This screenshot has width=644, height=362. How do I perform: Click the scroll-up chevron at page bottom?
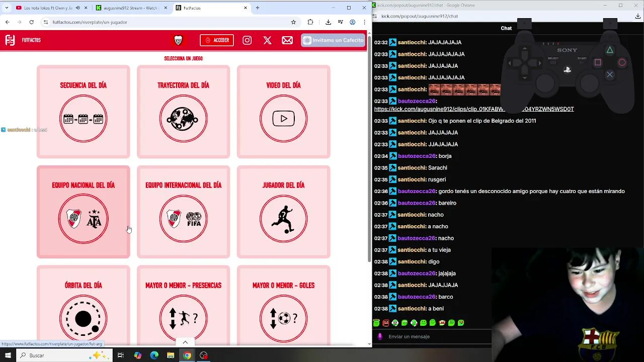185,342
